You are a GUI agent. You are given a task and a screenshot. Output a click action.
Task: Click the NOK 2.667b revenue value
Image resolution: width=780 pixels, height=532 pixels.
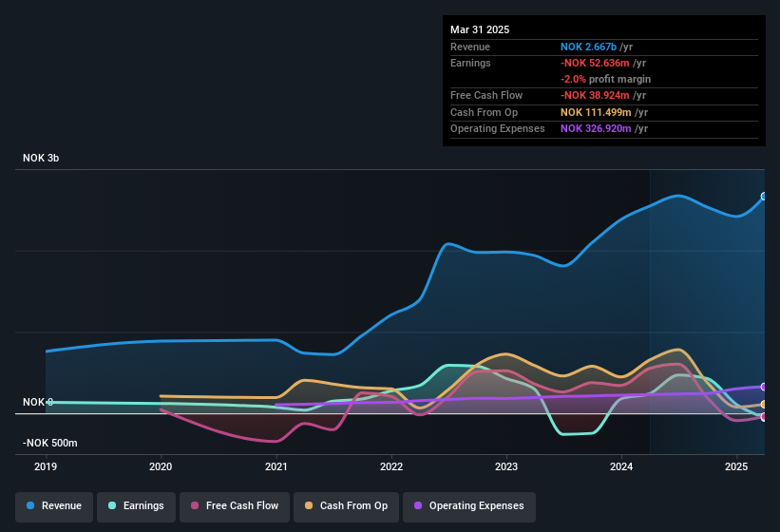point(588,47)
